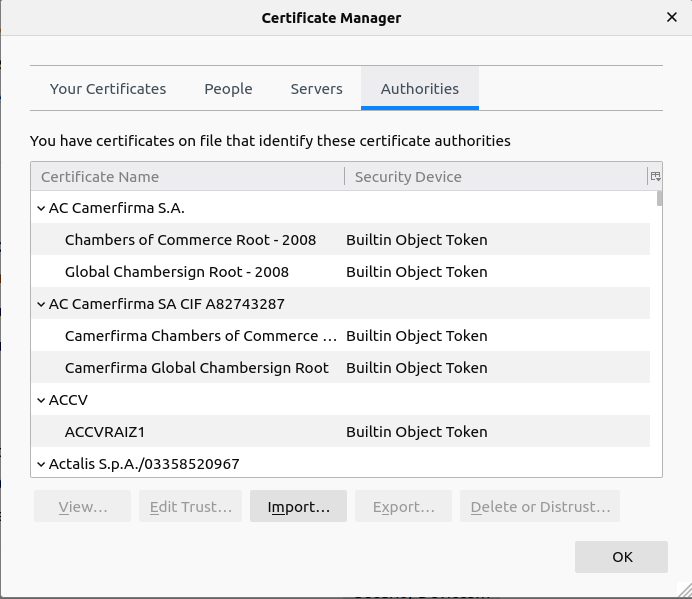The height and width of the screenshot is (599, 692).
Task: Open the column picker icon in table header
Action: [655, 177]
